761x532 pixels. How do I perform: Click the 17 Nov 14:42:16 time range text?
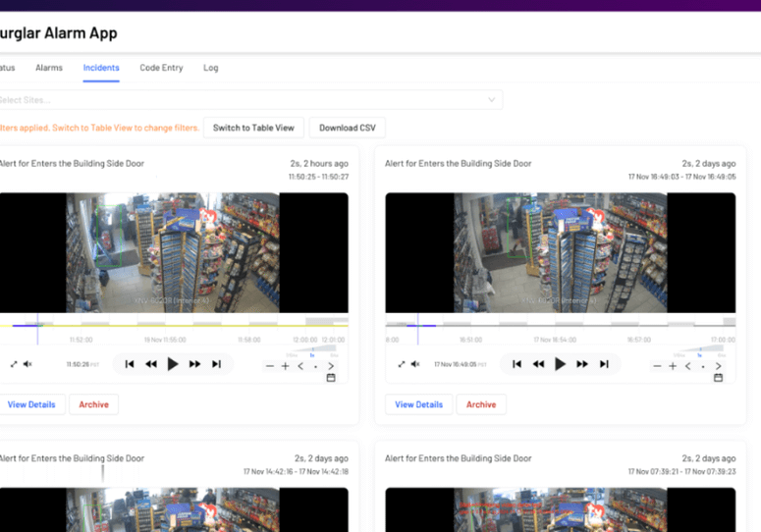pos(296,471)
